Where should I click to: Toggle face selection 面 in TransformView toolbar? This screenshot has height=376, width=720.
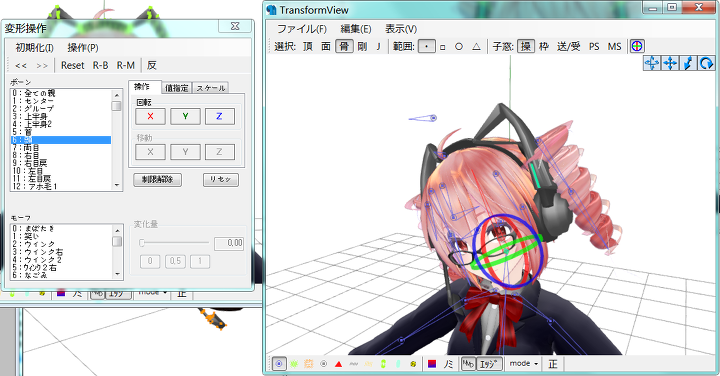tap(326, 46)
